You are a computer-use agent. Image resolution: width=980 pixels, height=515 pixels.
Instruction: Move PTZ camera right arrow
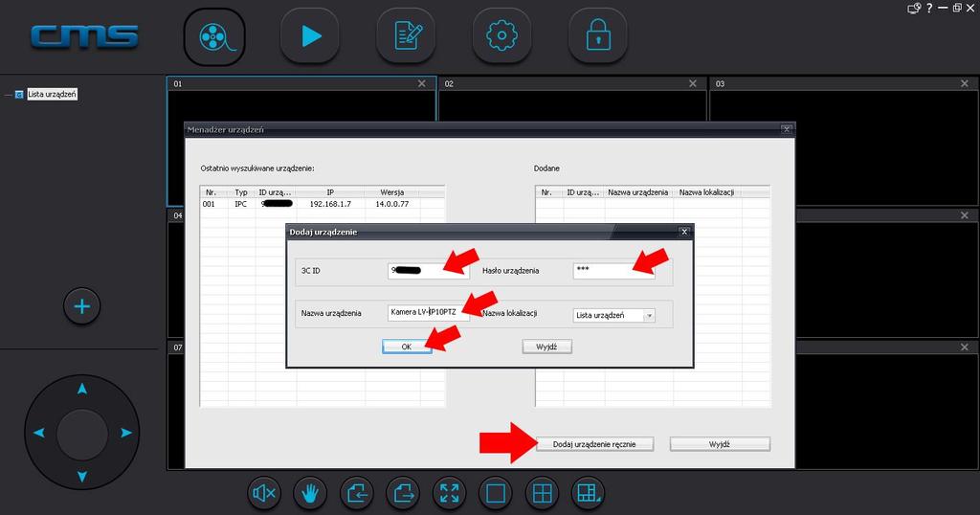click(x=126, y=433)
